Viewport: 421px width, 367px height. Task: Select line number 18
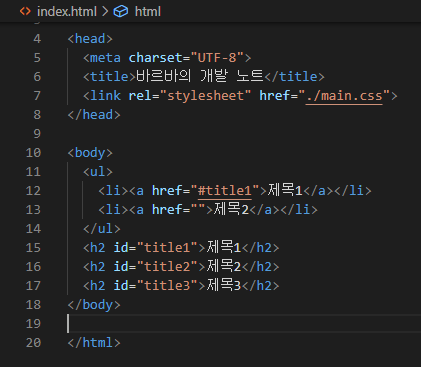pos(33,305)
